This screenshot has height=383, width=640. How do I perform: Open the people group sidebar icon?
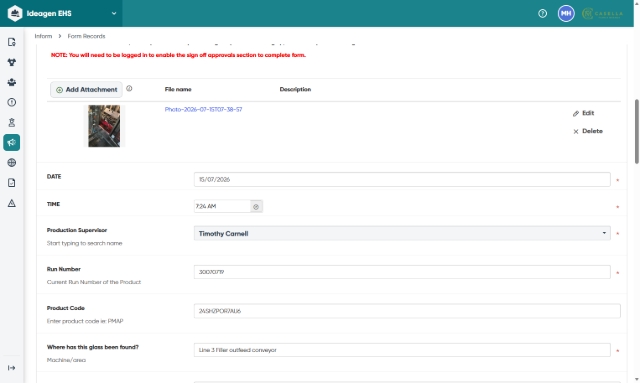(x=11, y=82)
